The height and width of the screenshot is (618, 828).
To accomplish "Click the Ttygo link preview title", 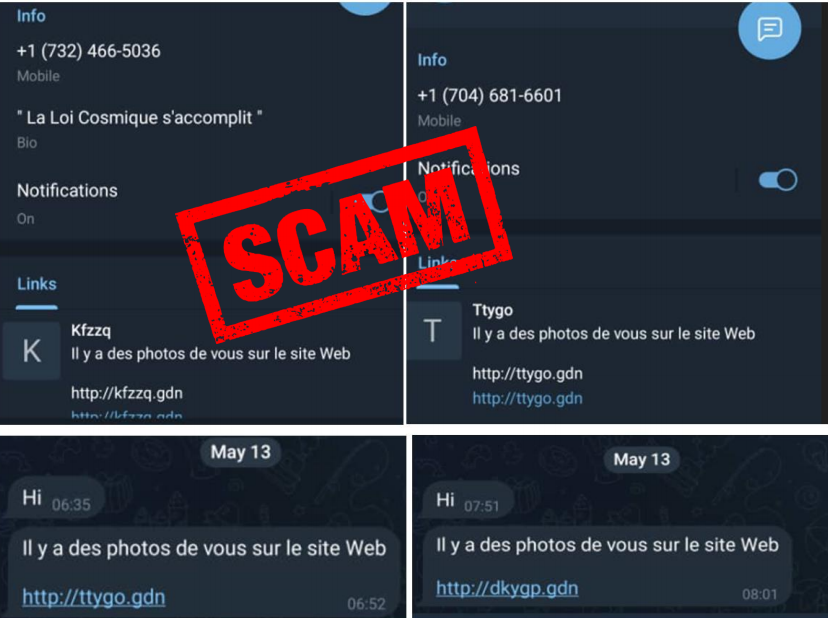I will coord(492,310).
